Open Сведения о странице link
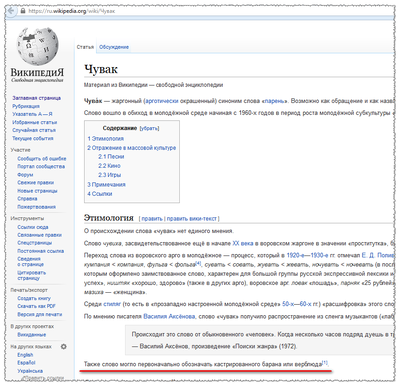 tap(31, 262)
